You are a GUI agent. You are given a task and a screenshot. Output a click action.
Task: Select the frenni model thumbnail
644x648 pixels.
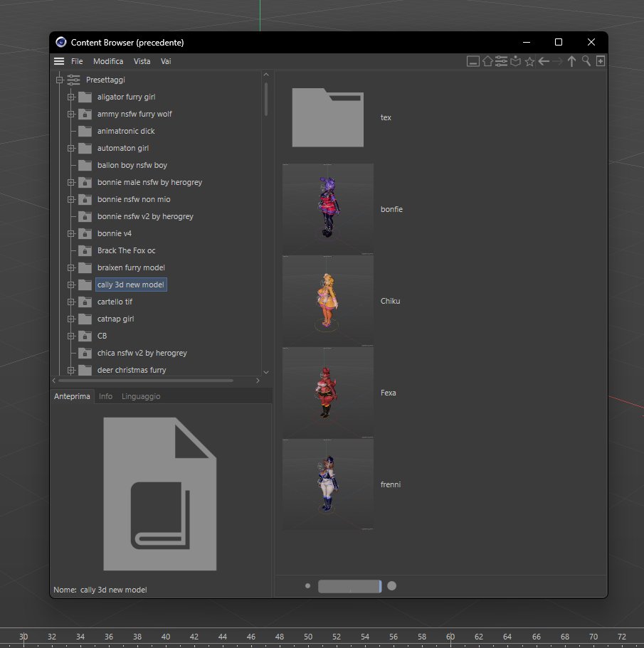coord(328,484)
